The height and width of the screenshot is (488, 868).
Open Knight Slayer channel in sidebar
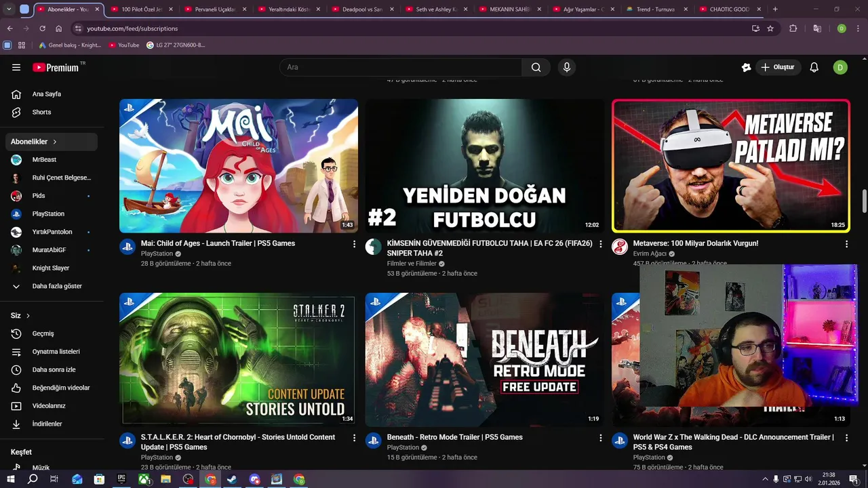pyautogui.click(x=53, y=268)
